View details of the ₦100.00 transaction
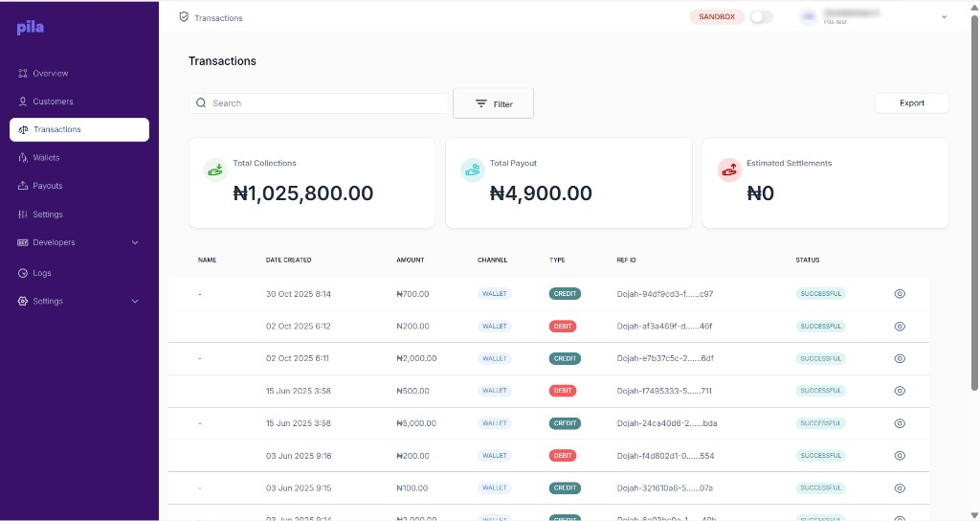The image size is (980, 521). pos(900,487)
